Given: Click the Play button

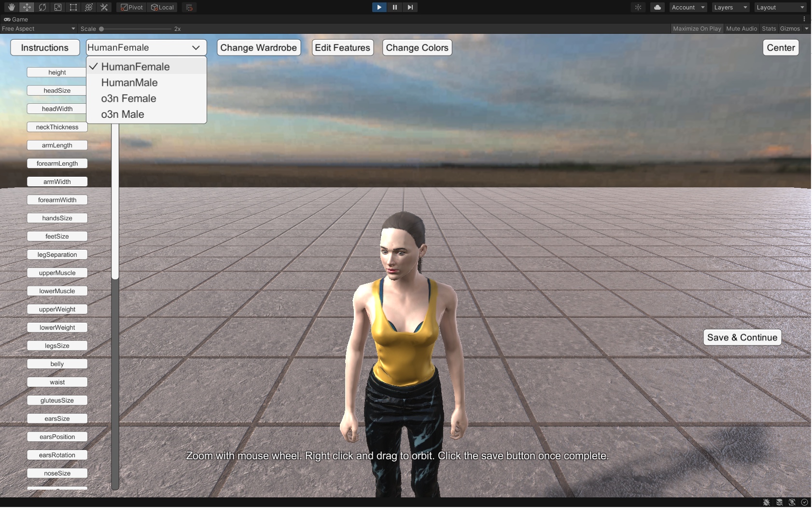Looking at the screenshot, I should tap(379, 7).
